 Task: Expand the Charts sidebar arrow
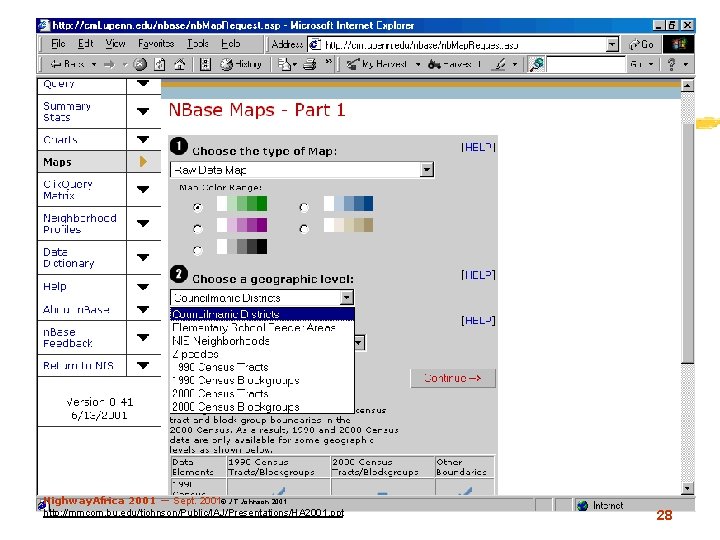143,139
